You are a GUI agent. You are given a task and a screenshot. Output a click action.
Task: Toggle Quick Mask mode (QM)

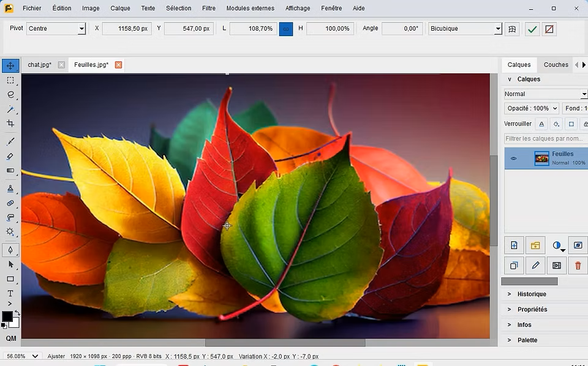coord(11,338)
